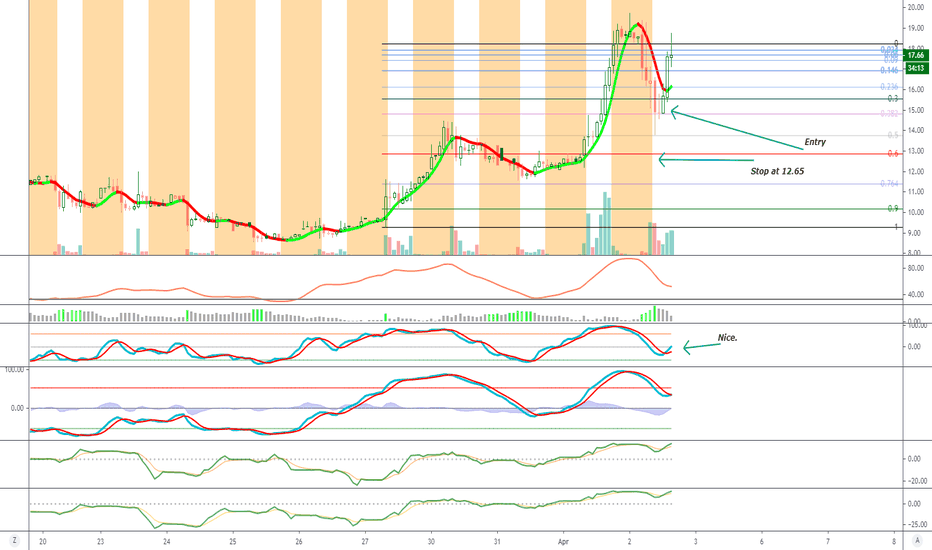Viewport: 932px width, 550px height.
Task: Click the 0.3 Fibonacci level label
Action: pyautogui.click(x=893, y=99)
